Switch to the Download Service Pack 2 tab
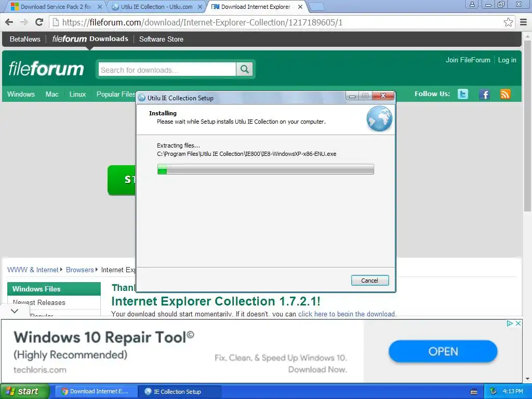 pyautogui.click(x=56, y=7)
